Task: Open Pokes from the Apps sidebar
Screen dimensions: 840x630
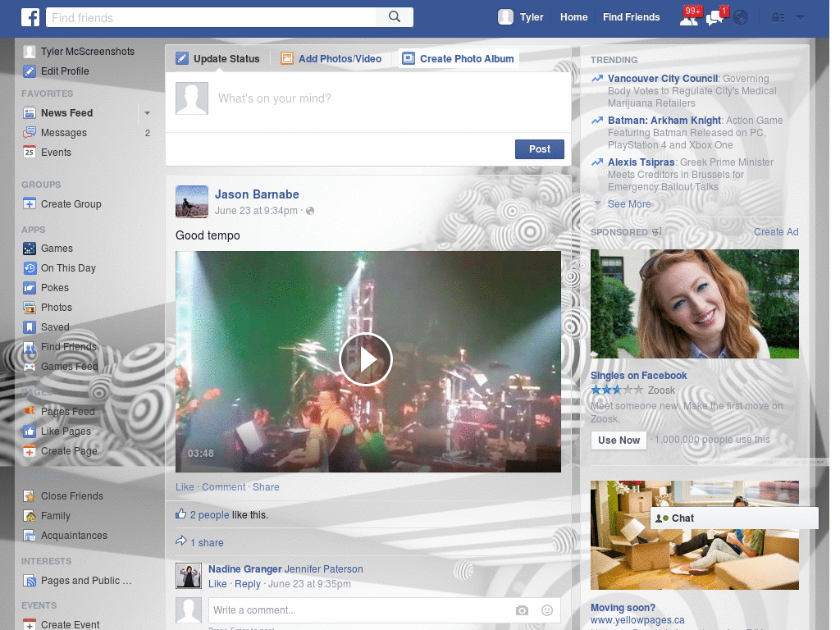Action: tap(55, 287)
